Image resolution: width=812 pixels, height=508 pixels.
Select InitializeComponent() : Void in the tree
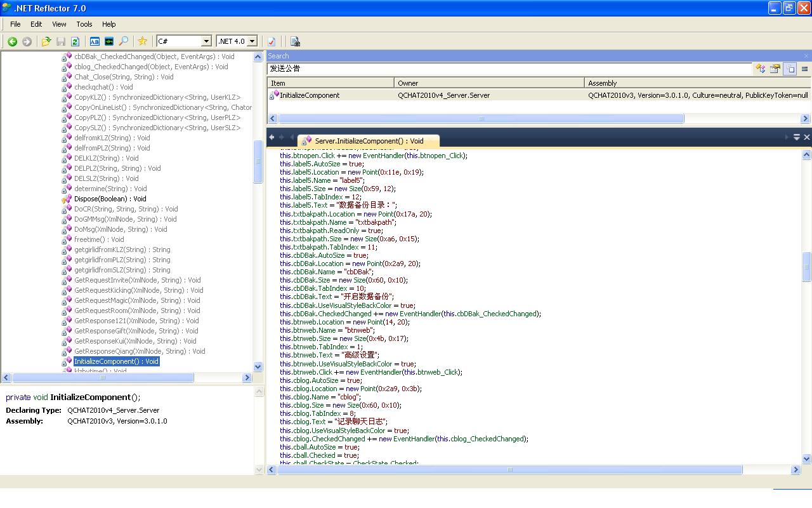click(x=116, y=361)
